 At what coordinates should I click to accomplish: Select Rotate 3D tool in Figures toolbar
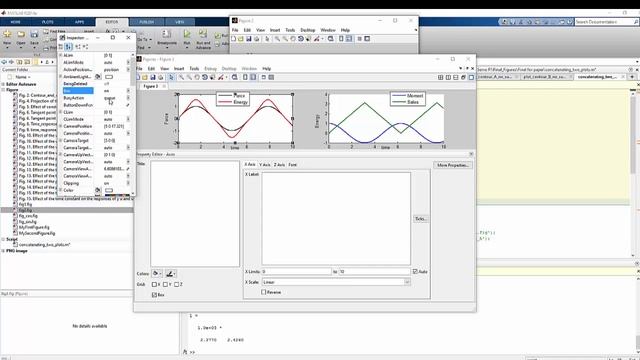point(204,77)
